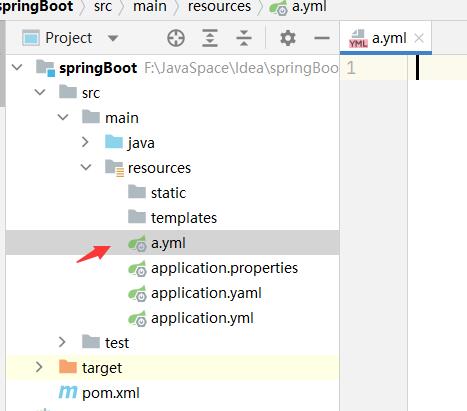Click the springBoot module folder icon
The height and width of the screenshot is (411, 467).
click(45, 68)
